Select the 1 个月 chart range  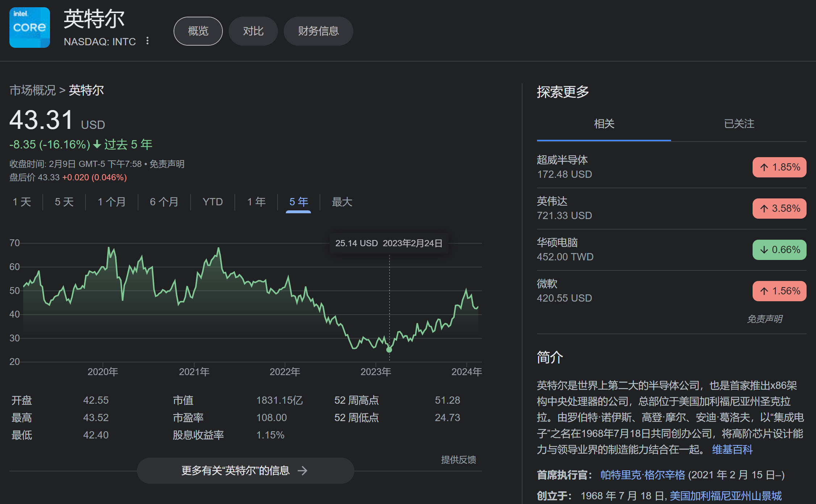click(x=112, y=202)
